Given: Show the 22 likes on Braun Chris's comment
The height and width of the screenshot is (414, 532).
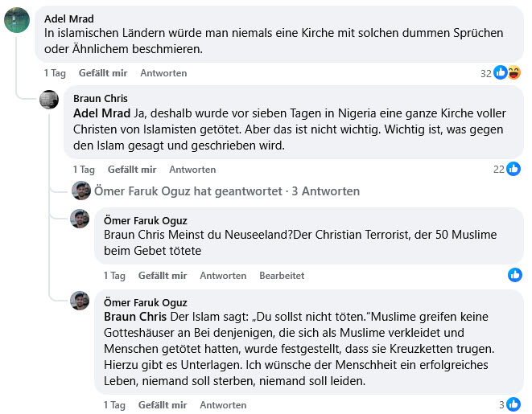Looking at the screenshot, I should [507, 169].
